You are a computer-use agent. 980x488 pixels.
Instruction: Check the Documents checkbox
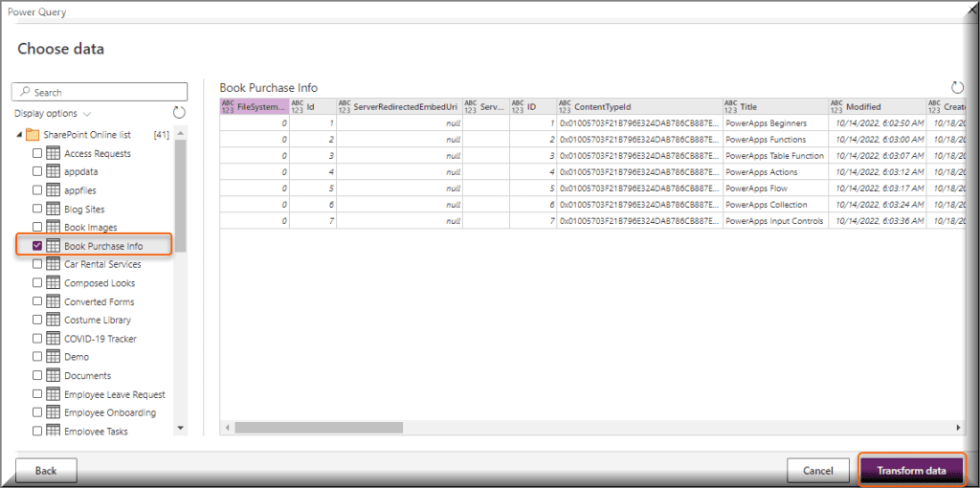click(37, 375)
